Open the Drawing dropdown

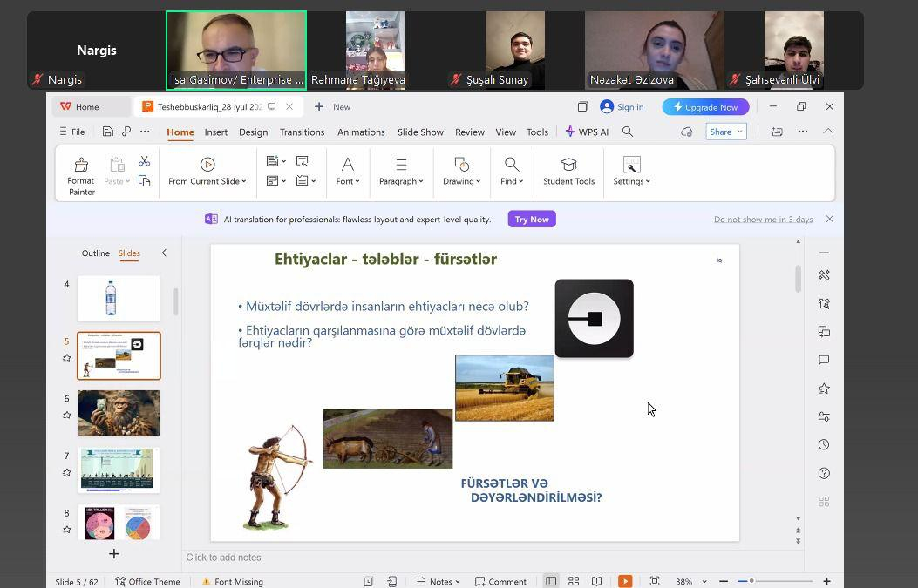461,172
